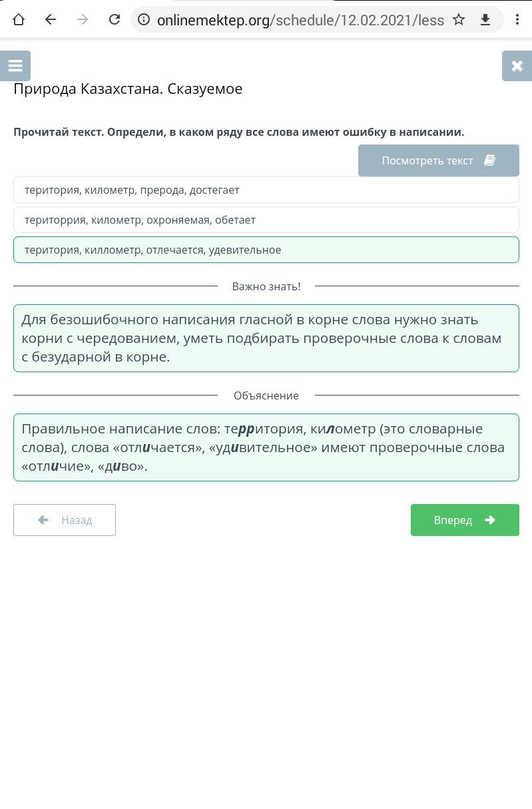Screen dimensions: 532x809
Task: Click the browser forward arrow
Action: (83, 19)
